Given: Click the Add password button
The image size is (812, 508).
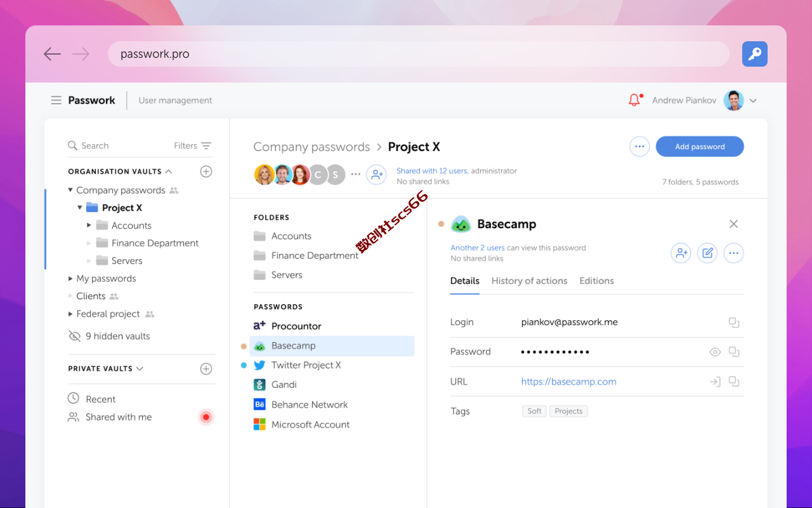Looking at the screenshot, I should coord(700,147).
